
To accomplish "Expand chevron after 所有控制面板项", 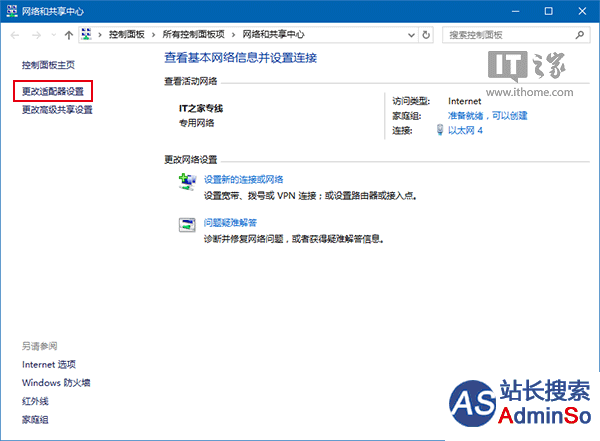I will tap(233, 35).
